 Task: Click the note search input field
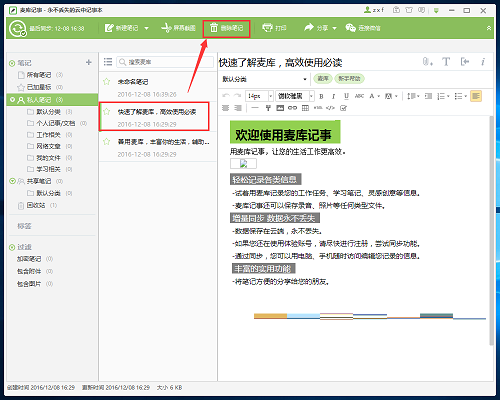pos(165,62)
